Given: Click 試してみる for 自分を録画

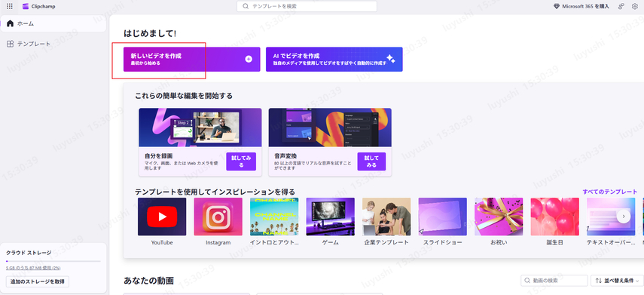Looking at the screenshot, I should coord(241,161).
